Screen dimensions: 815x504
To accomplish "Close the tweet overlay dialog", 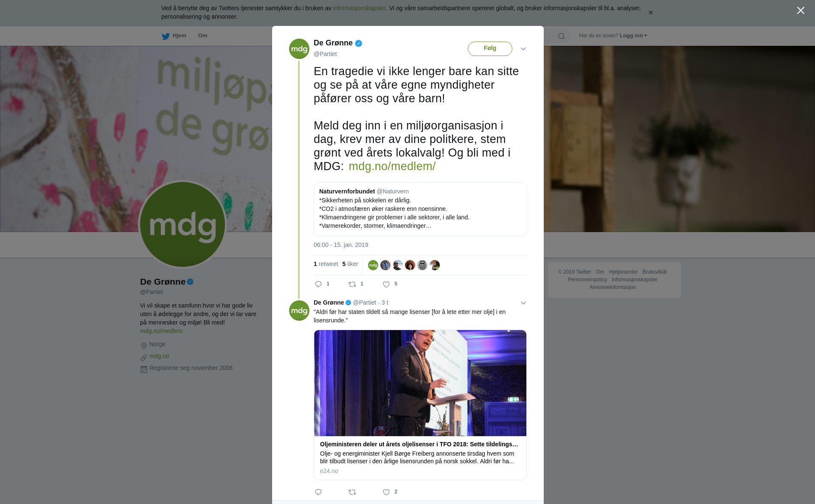I will (801, 11).
